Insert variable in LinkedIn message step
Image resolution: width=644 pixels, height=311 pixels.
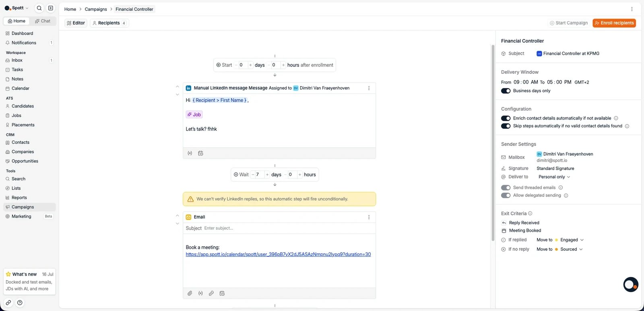coord(190,153)
